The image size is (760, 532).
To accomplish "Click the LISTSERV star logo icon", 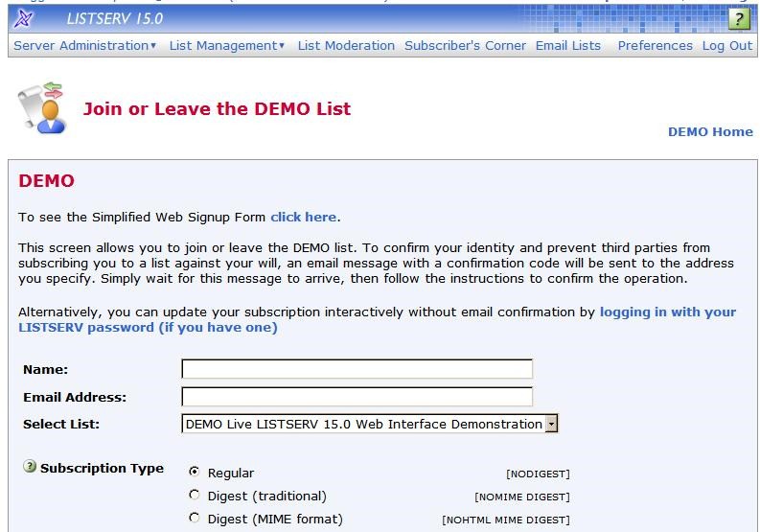I will coord(24,19).
